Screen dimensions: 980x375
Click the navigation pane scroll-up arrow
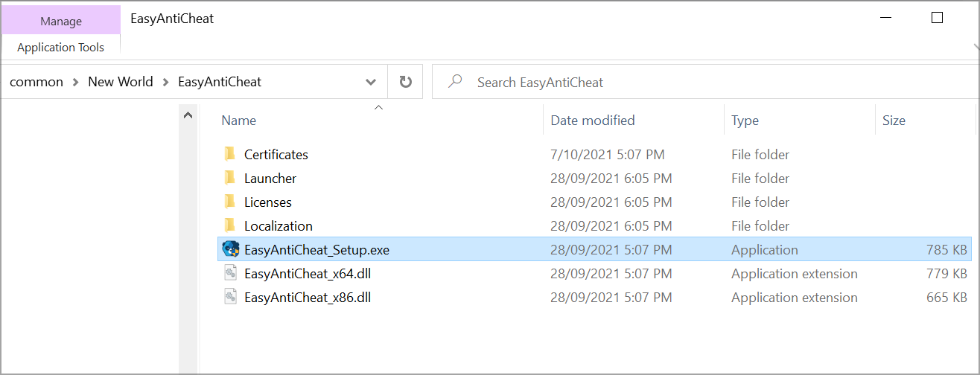[x=188, y=115]
